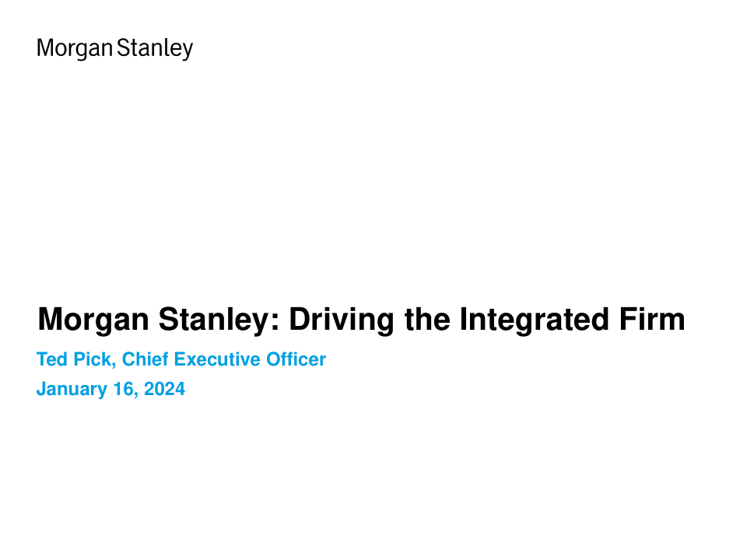Click the word "Morgan" in the bold title
The height and width of the screenshot is (560, 747).
click(x=93, y=320)
